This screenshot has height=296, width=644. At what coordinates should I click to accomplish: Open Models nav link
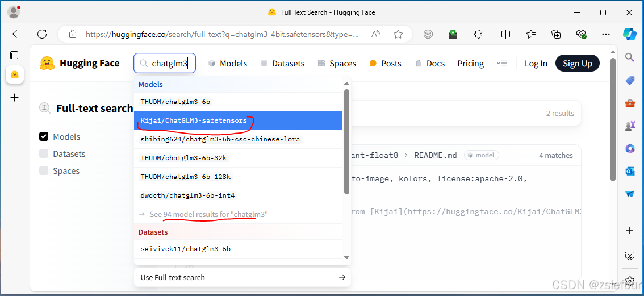click(x=228, y=63)
